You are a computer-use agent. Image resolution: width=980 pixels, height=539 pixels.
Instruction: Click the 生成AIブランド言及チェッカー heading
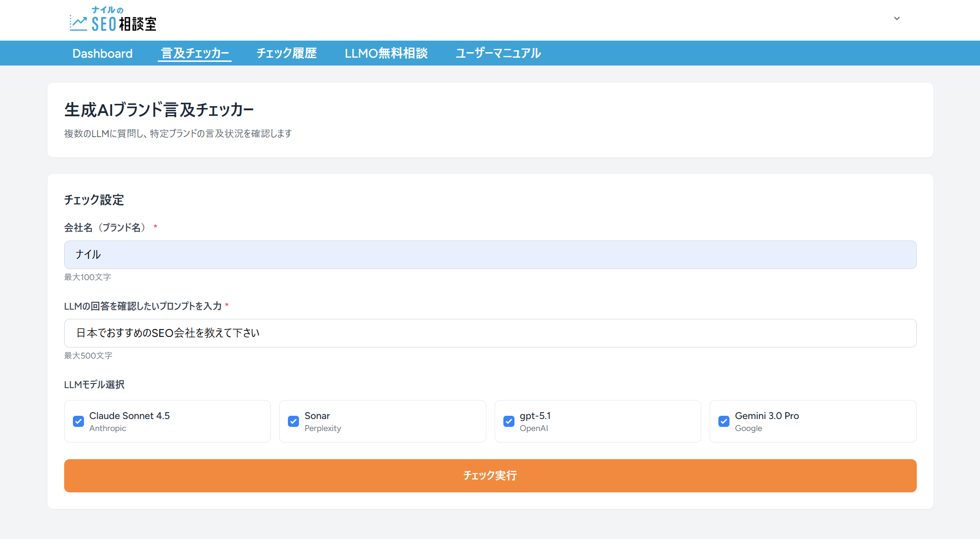point(159,109)
